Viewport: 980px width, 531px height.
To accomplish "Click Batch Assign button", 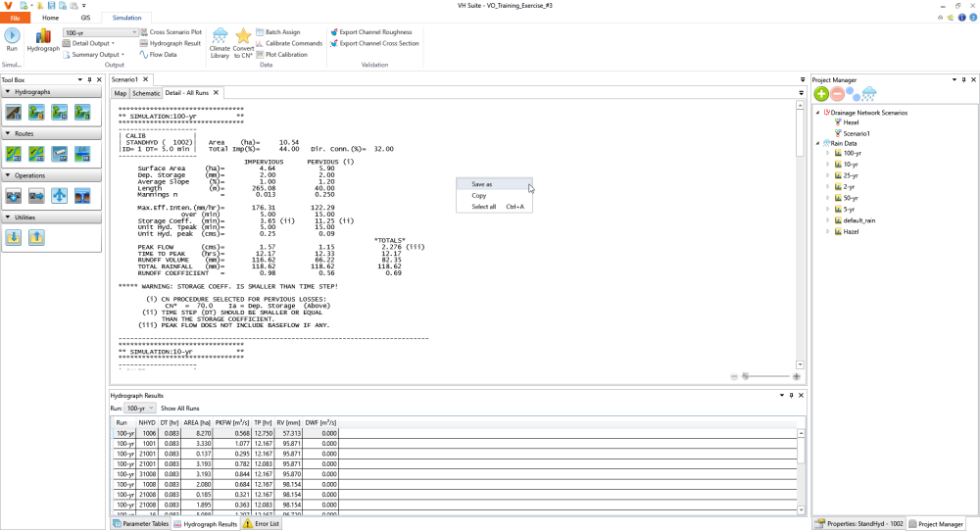I will (278, 32).
